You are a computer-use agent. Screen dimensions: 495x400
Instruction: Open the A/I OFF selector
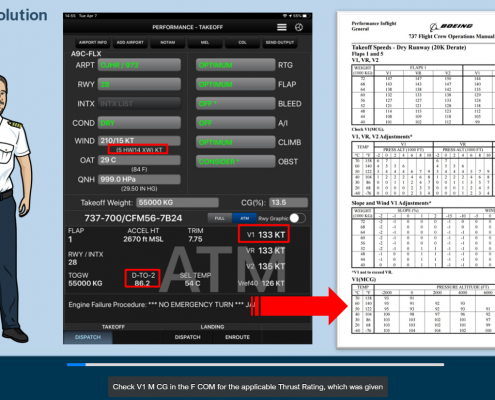pos(236,123)
